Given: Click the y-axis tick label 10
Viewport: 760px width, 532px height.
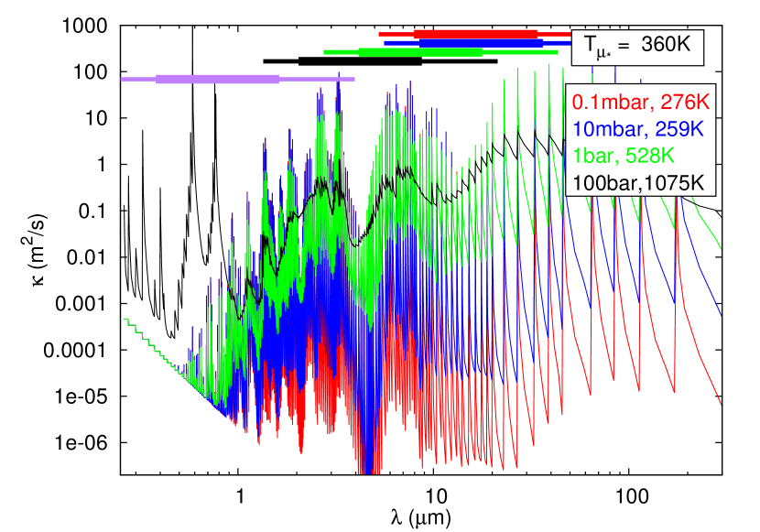Looking at the screenshot, I should 96,118.
